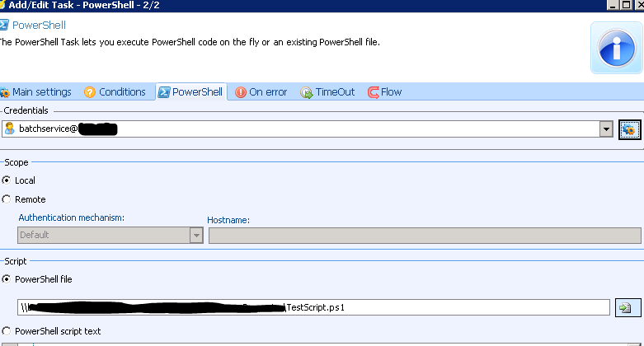Open the batchservice credentials combo box
Screen dimensions: 644x346
[x=308, y=129]
